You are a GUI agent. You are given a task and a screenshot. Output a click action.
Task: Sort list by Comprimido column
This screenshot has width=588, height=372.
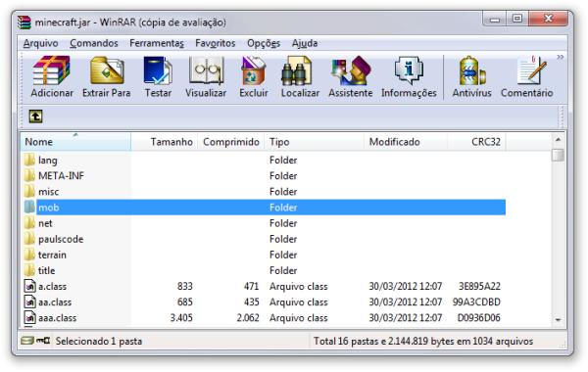pyautogui.click(x=231, y=142)
